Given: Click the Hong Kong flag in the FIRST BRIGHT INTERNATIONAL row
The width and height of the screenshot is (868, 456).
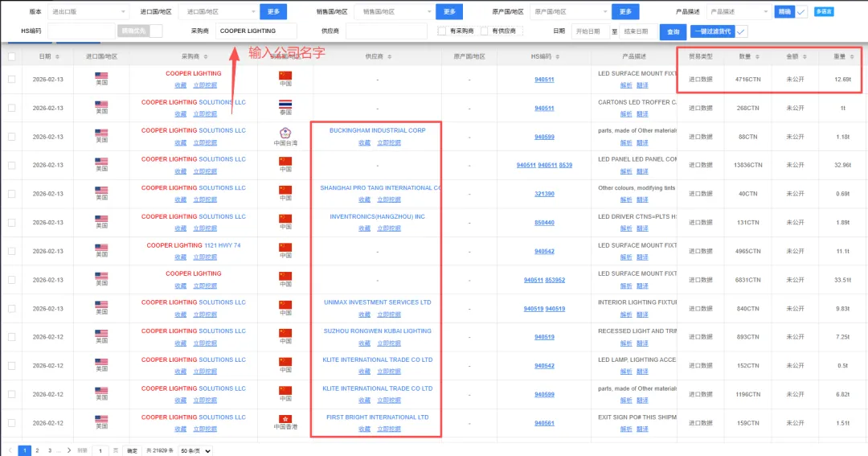Looking at the screenshot, I should click(x=285, y=420).
